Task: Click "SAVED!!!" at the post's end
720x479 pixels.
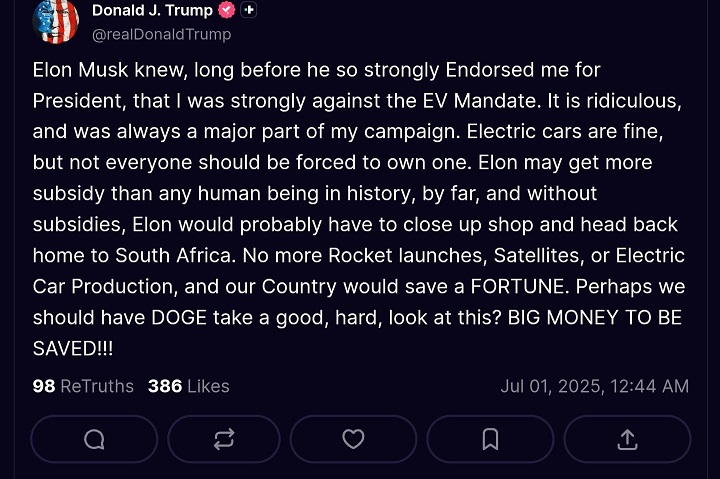Action: click(x=73, y=349)
